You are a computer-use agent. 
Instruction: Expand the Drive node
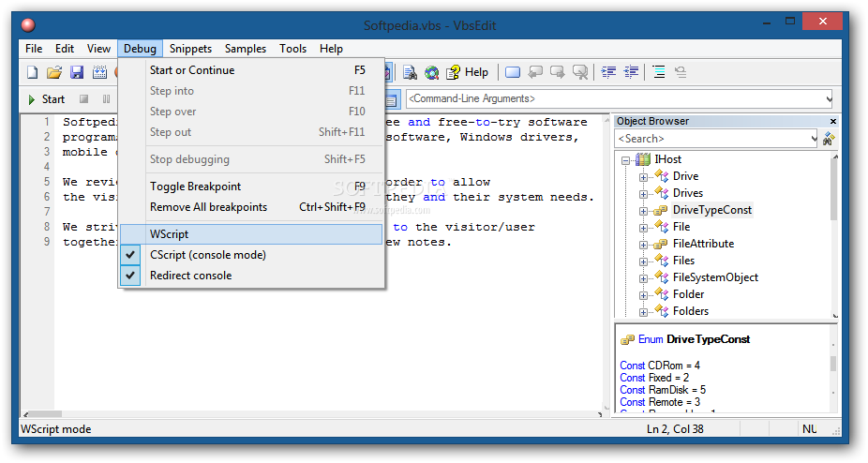pyautogui.click(x=643, y=177)
